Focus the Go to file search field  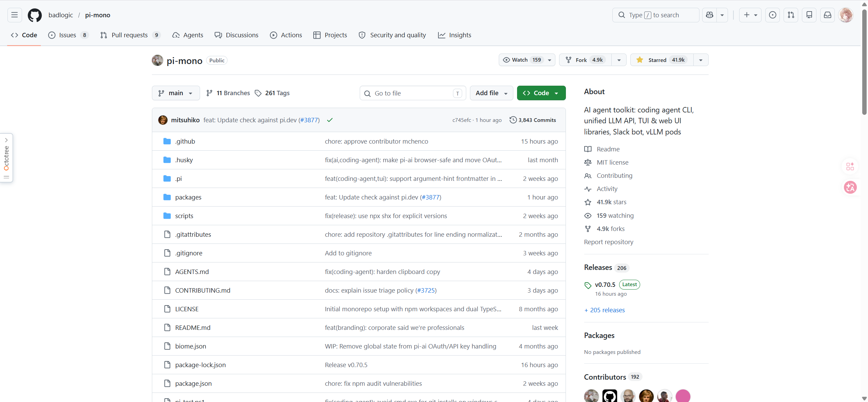[413, 93]
